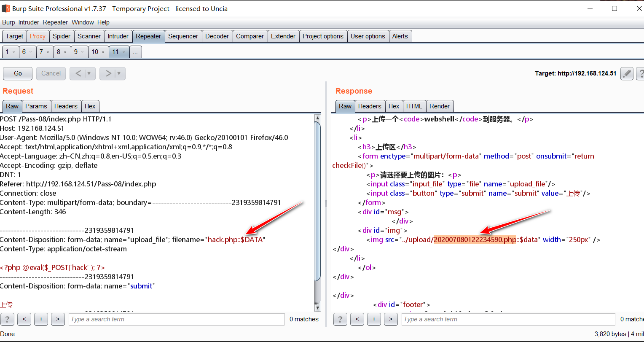
Task: Select Repeater tab 10
Action: [x=95, y=52]
